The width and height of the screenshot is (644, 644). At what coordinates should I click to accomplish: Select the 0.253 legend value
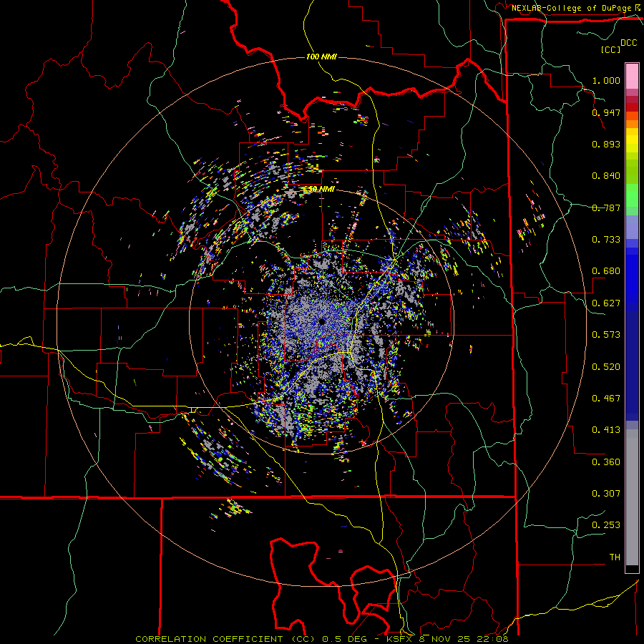tap(606, 525)
